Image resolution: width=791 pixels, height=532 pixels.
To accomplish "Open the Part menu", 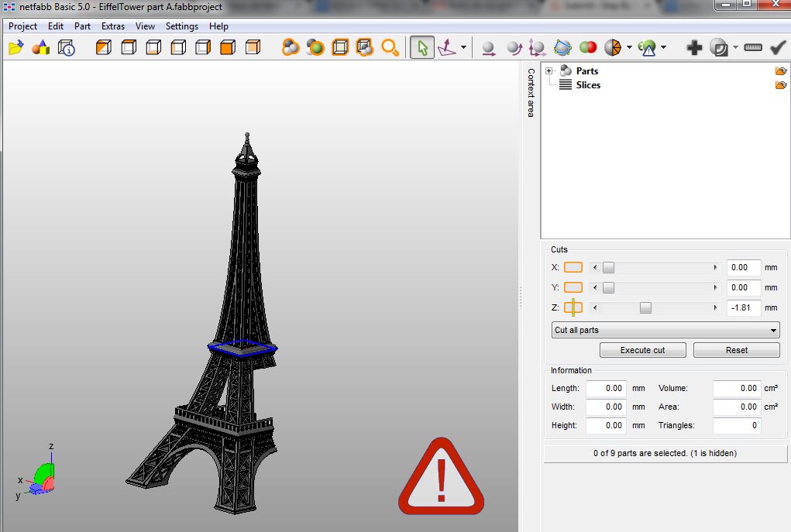I will 82,26.
